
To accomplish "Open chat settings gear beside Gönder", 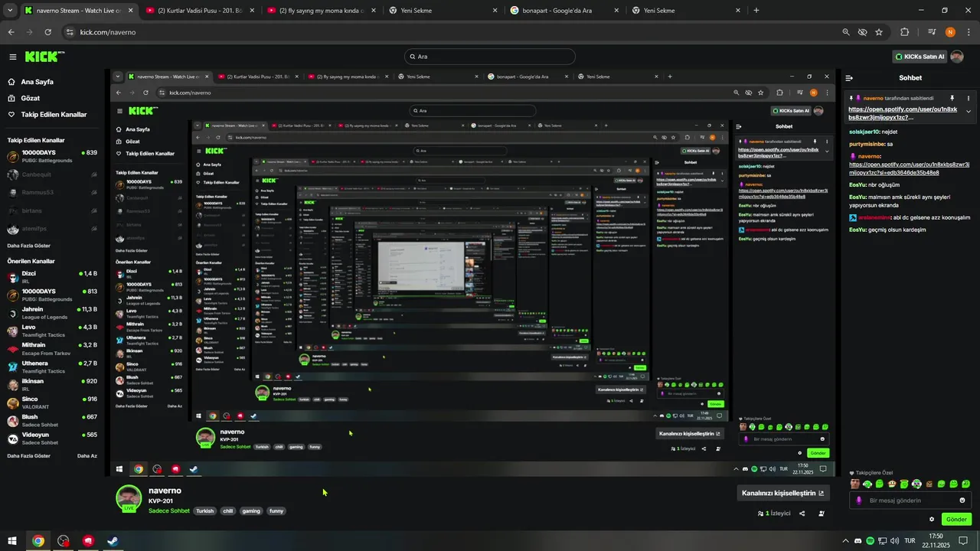I will click(932, 519).
